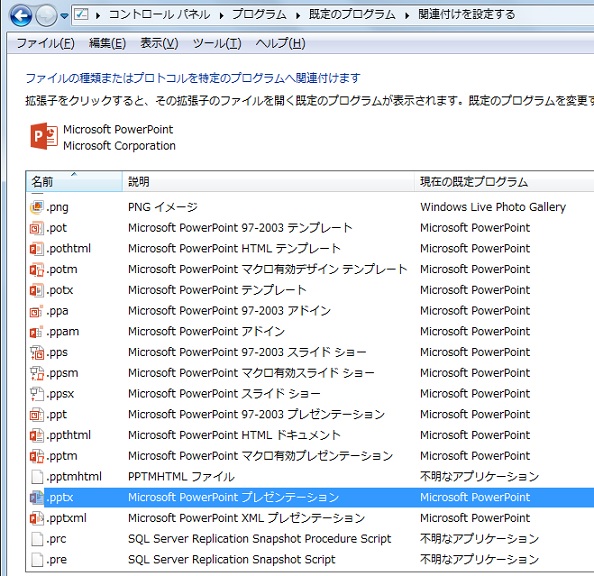Click 'Microsoft PowerPoint マクロ有効プレゼンテーション' description

click(x=260, y=456)
